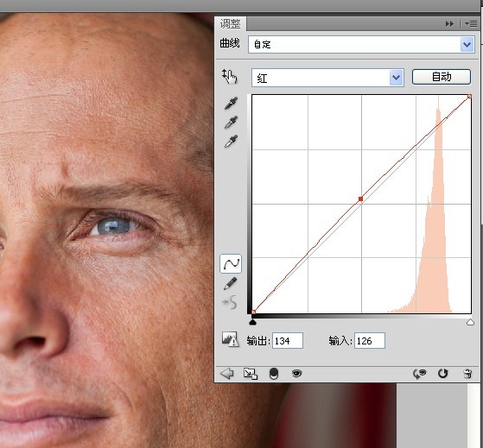Click the white point slider triangle

click(x=470, y=322)
